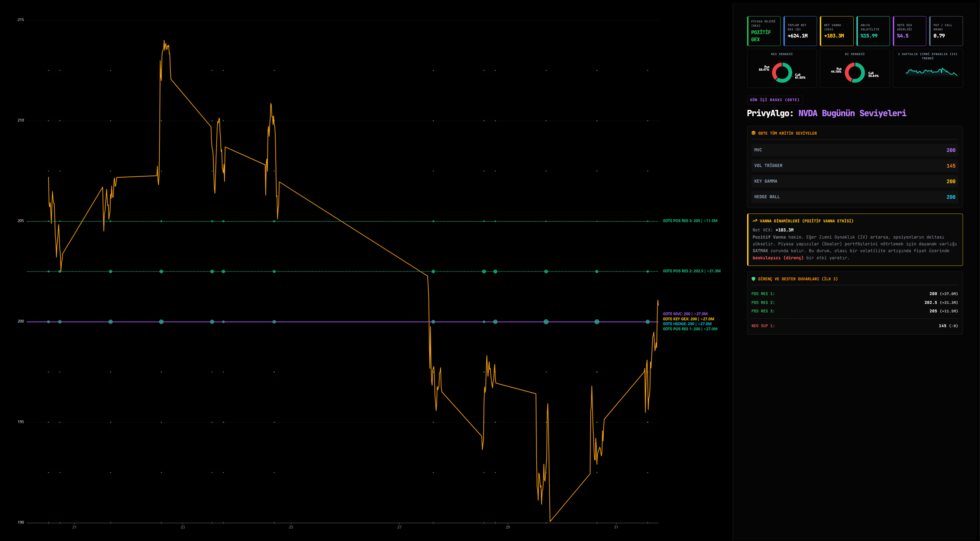The width and height of the screenshot is (980, 541).
Task: Select the GEX Dengesi donut chart
Action: tap(782, 72)
